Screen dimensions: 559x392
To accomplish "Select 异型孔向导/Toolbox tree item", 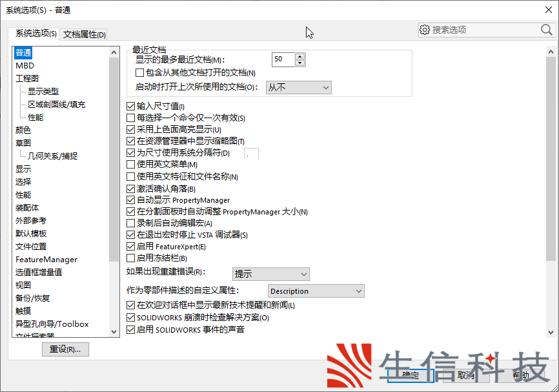I will pos(52,324).
